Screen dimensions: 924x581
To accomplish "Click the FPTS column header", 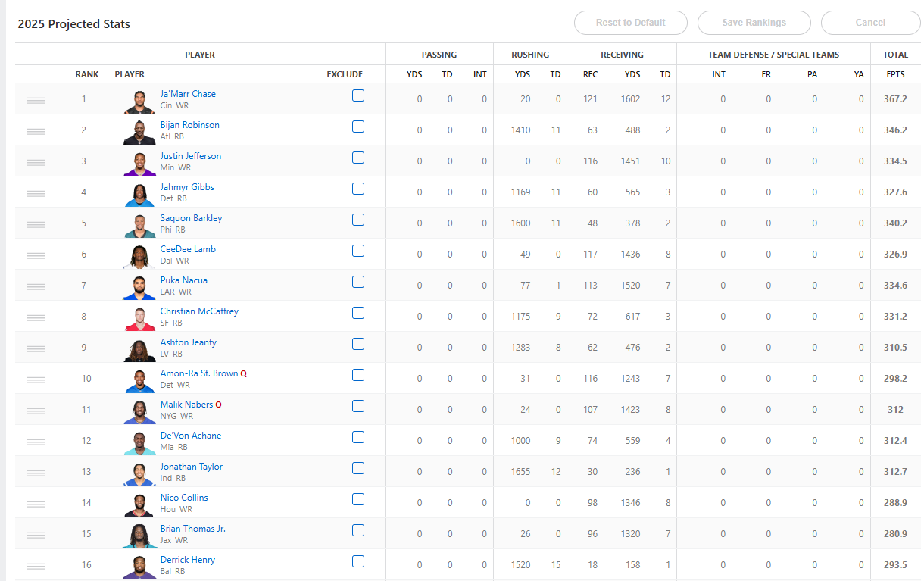I will click(895, 74).
